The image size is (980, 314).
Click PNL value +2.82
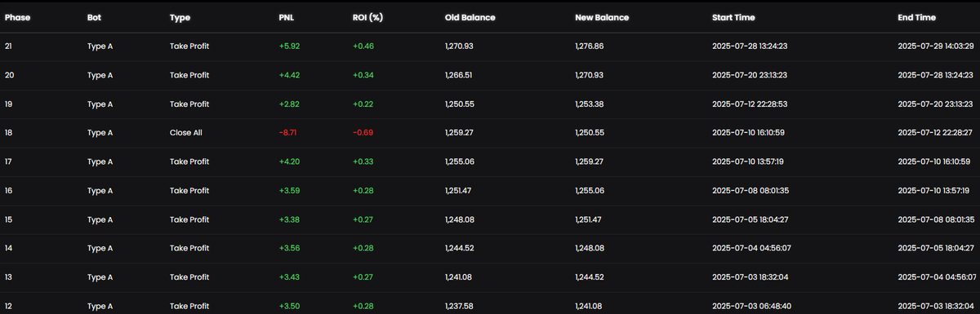pos(289,104)
